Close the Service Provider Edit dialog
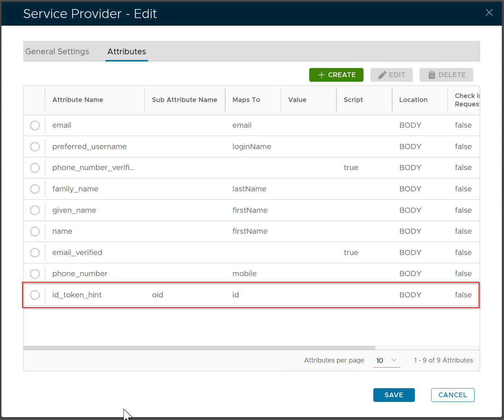The height and width of the screenshot is (420, 504). (489, 13)
